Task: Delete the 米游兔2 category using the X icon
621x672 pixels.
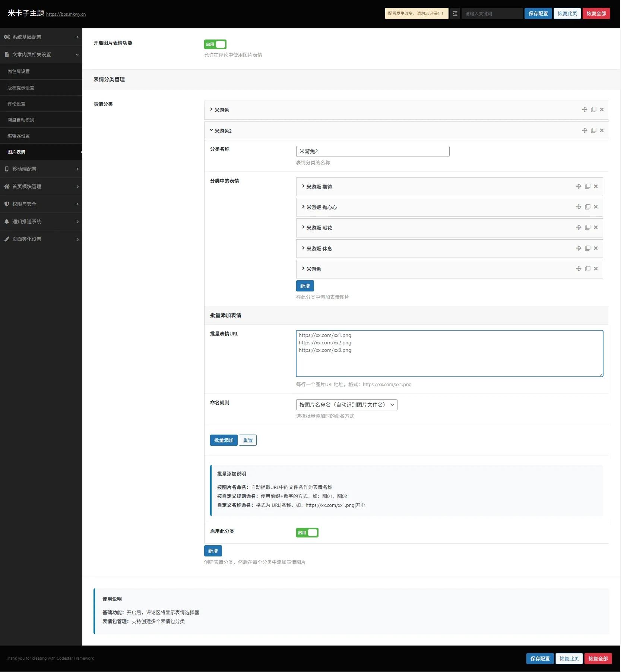Action: point(602,130)
